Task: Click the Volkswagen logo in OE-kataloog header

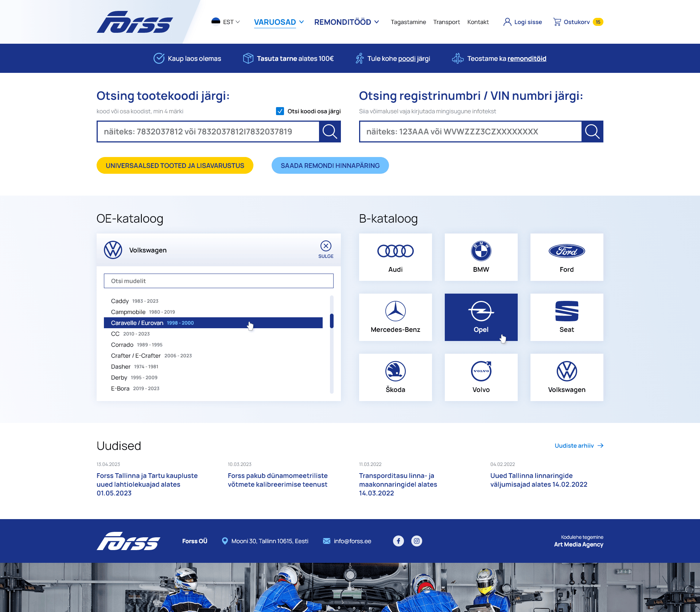Action: coord(113,250)
